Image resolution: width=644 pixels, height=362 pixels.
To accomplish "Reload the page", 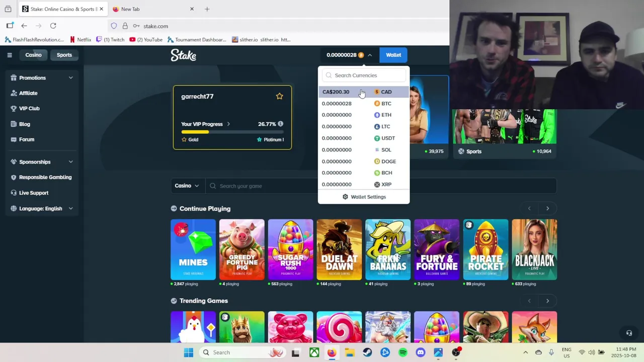I will click(53, 26).
